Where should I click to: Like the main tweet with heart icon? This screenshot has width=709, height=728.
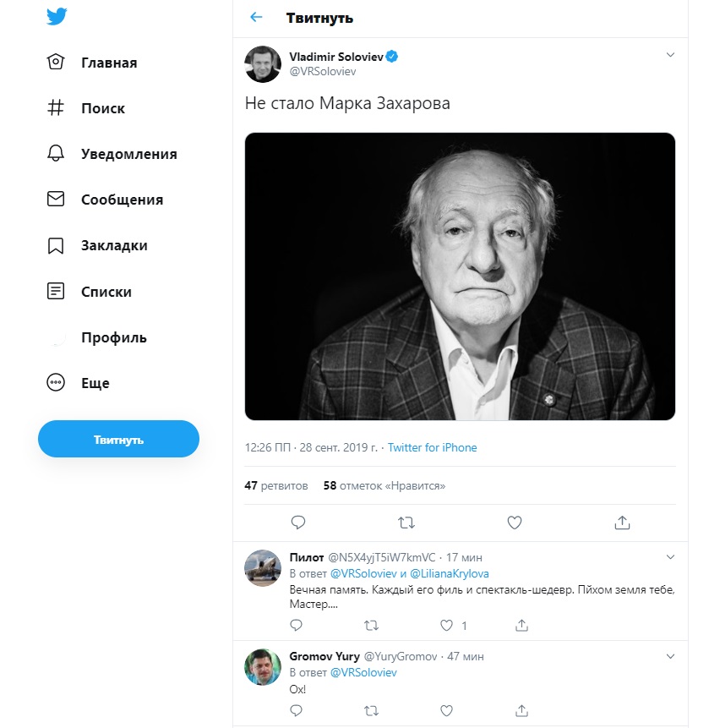coord(514,523)
